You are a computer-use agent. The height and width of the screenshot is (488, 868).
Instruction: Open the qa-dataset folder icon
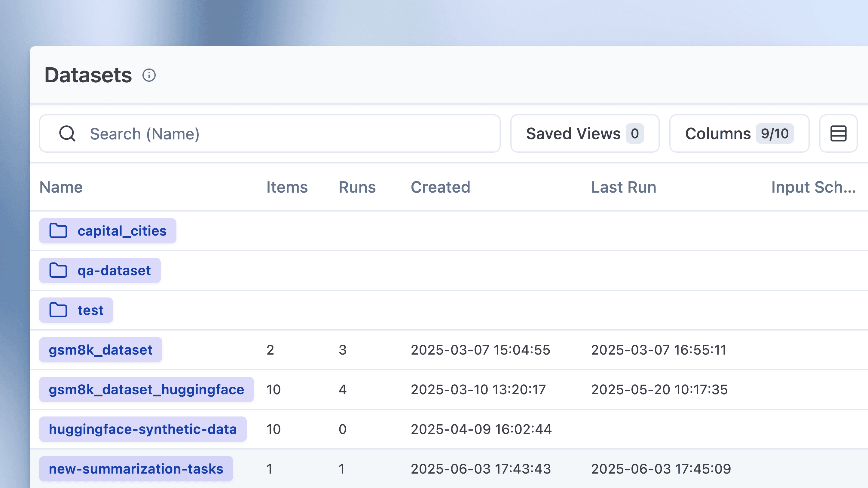click(59, 270)
